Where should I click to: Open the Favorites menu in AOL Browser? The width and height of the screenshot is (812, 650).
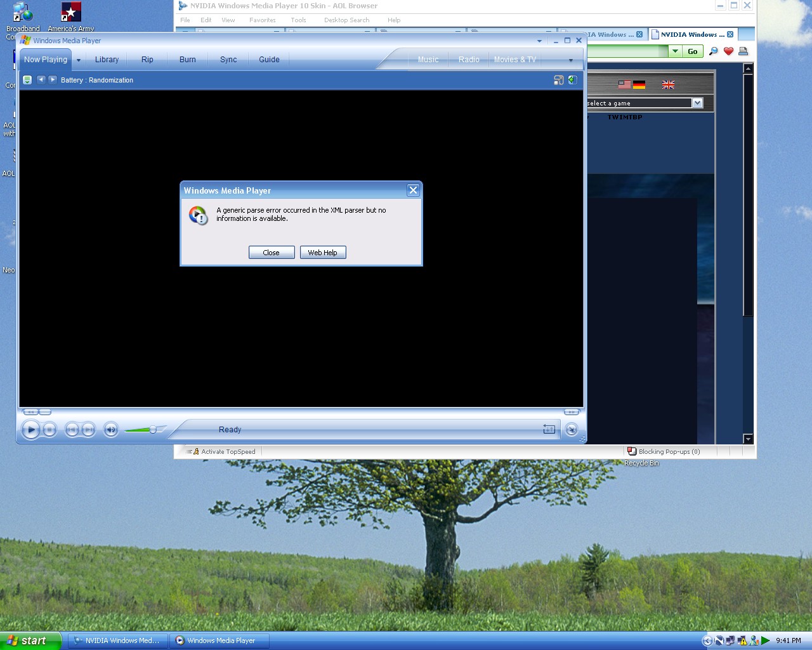(x=262, y=20)
